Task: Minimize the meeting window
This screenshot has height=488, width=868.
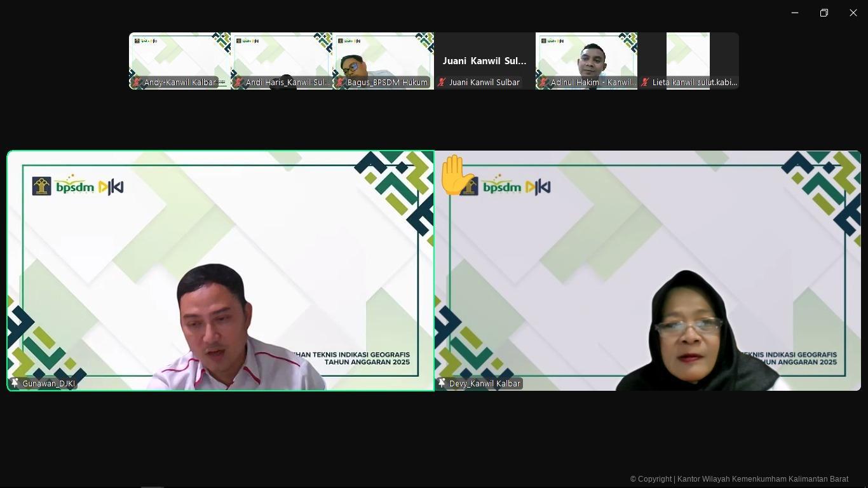Action: coord(795,13)
